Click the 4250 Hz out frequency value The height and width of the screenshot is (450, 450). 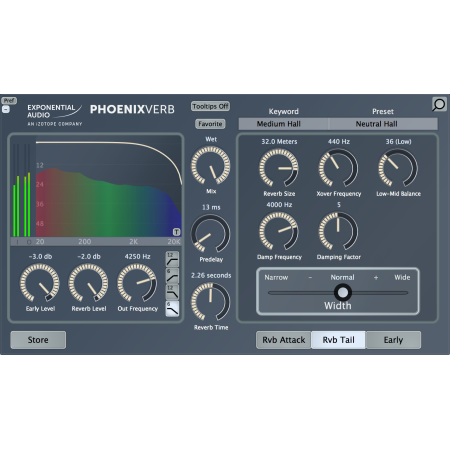coord(137,257)
